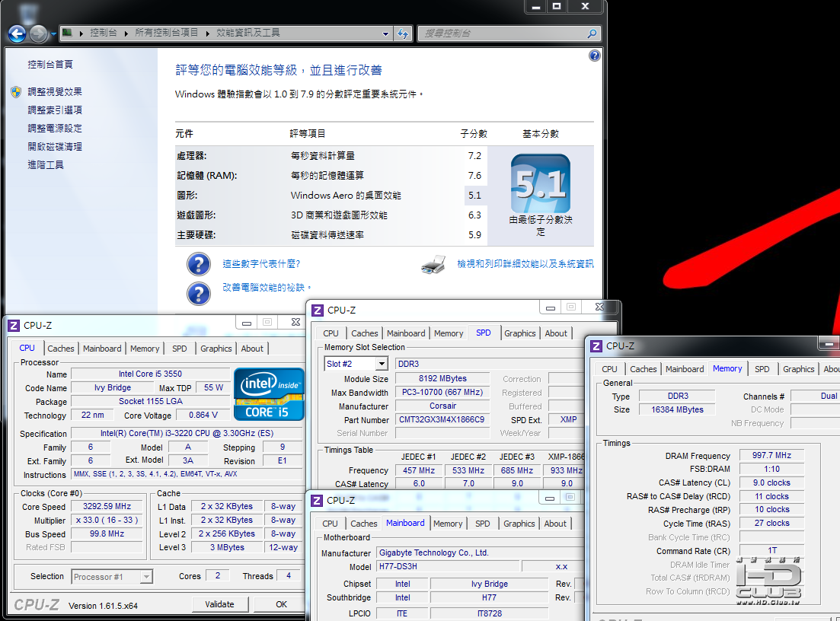The image size is (840, 621).
Task: Click Memory Size value 16384 MBytes
Action: [677, 409]
